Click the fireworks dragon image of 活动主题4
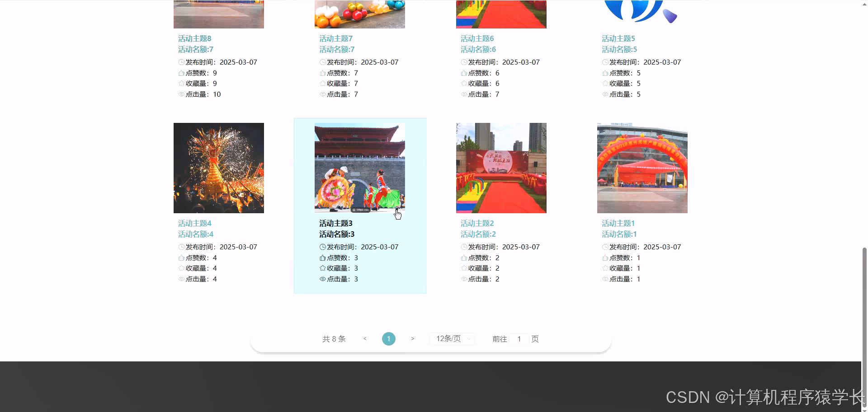868x412 pixels. (219, 168)
